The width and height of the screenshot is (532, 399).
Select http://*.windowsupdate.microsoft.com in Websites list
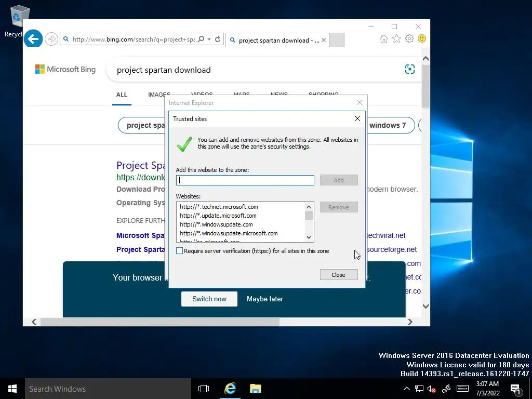229,233
